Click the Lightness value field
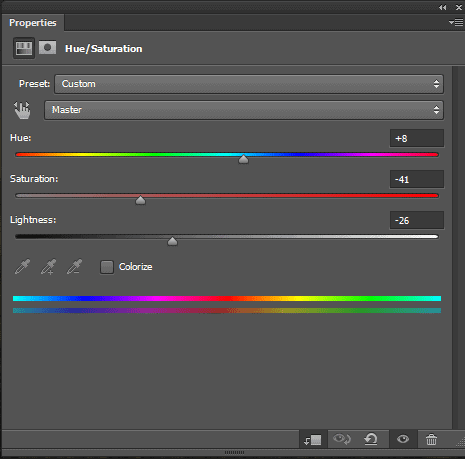 click(417, 220)
